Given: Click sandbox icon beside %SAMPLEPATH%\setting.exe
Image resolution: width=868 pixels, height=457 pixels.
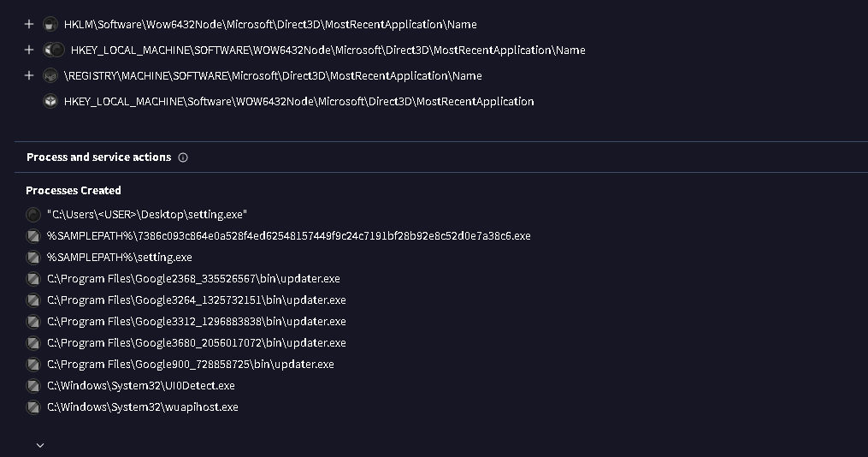Looking at the screenshot, I should pyautogui.click(x=33, y=257).
